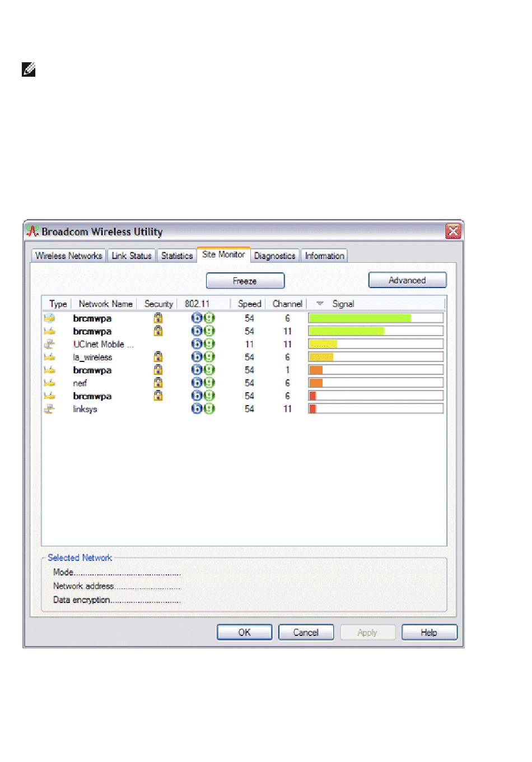Open the Wireless Networks tab
532x762 pixels.
pos(68,255)
